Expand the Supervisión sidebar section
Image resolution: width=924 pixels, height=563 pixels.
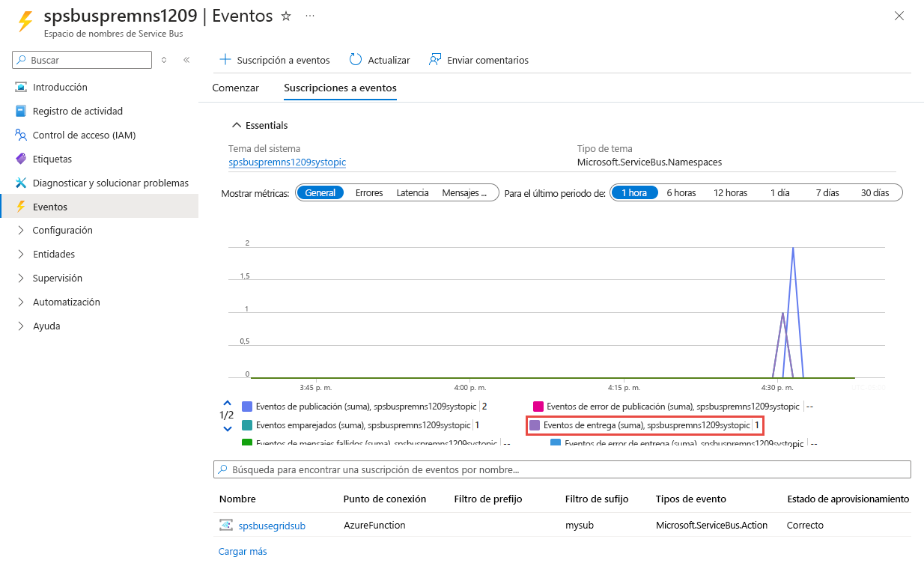(x=60, y=278)
